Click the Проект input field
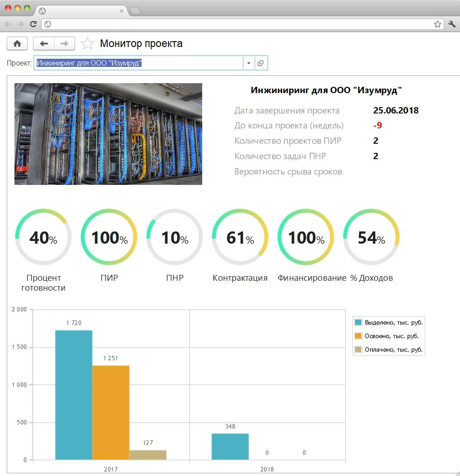The width and height of the screenshot is (460, 476). (138, 63)
